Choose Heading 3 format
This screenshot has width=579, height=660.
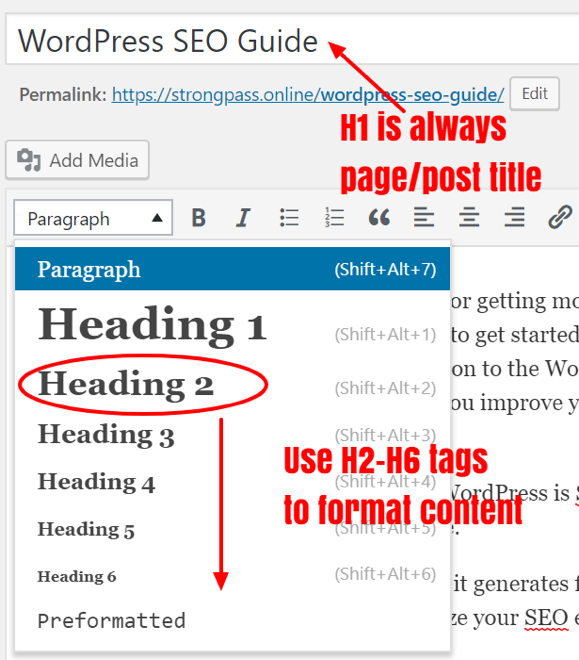(x=232, y=435)
